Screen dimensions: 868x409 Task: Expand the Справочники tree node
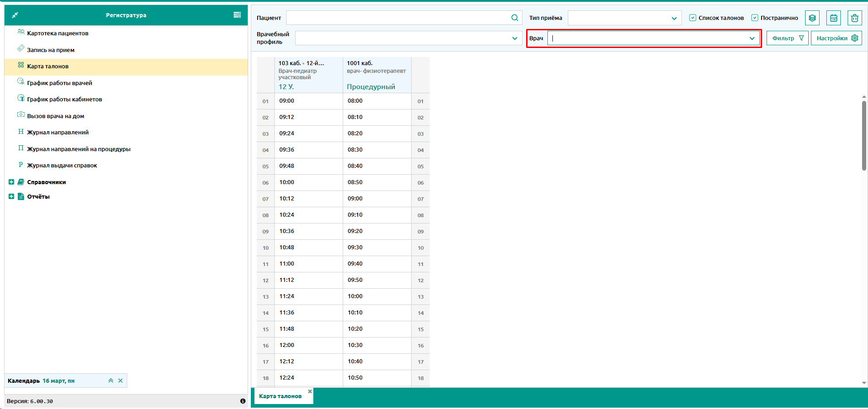(11, 182)
